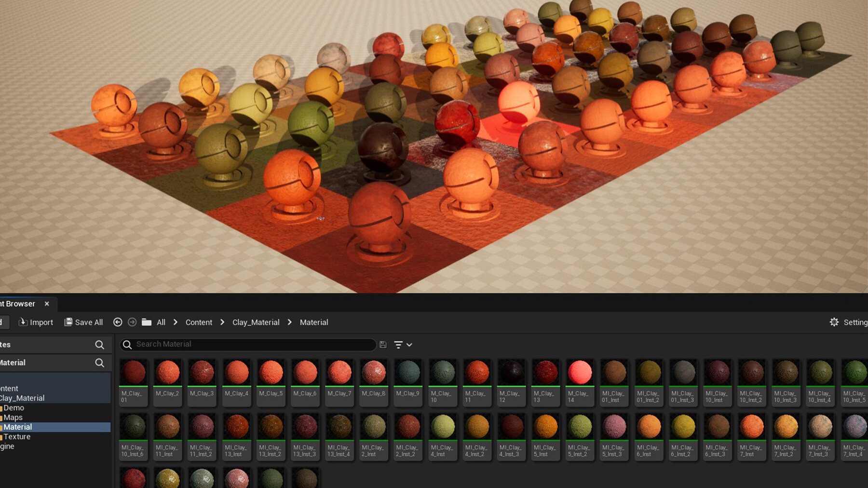Click the Save All icon

click(x=68, y=322)
